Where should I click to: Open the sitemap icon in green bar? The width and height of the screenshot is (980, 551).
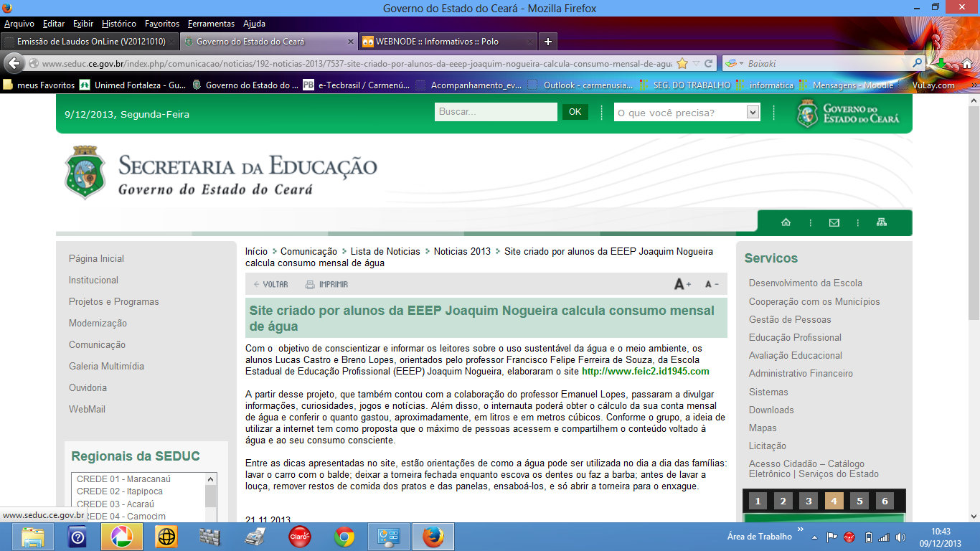tap(882, 222)
